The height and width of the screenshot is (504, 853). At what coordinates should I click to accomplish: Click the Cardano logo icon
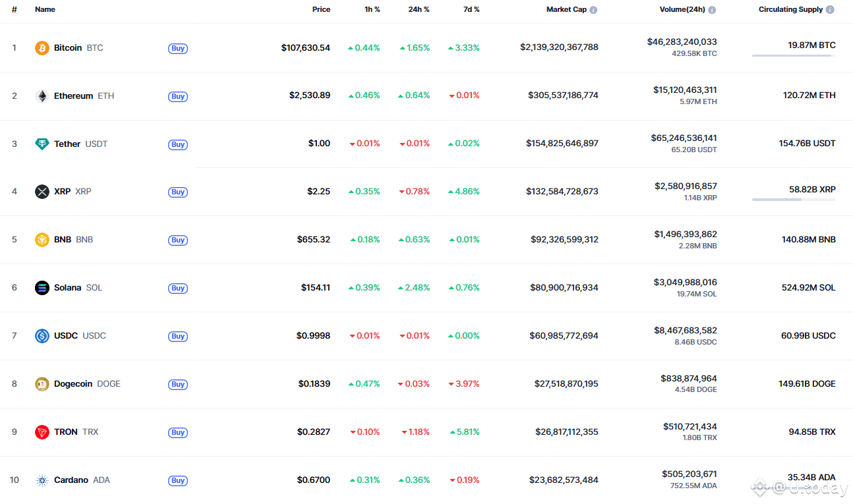[42, 480]
